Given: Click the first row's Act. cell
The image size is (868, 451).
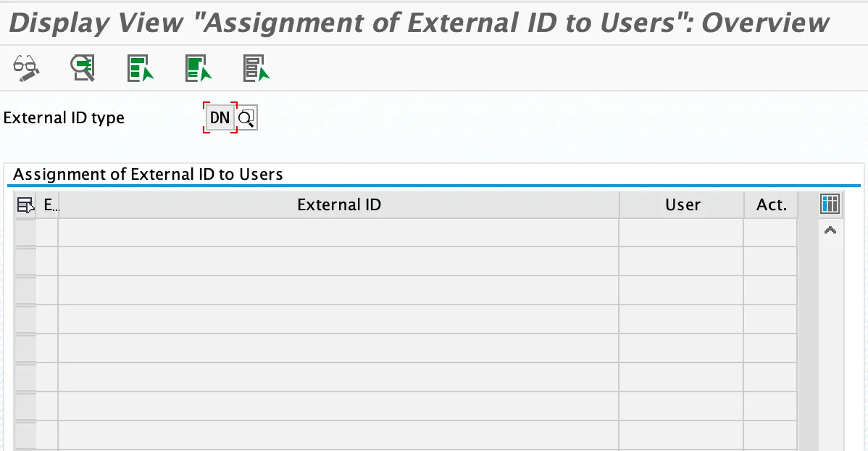Looking at the screenshot, I should click(770, 233).
